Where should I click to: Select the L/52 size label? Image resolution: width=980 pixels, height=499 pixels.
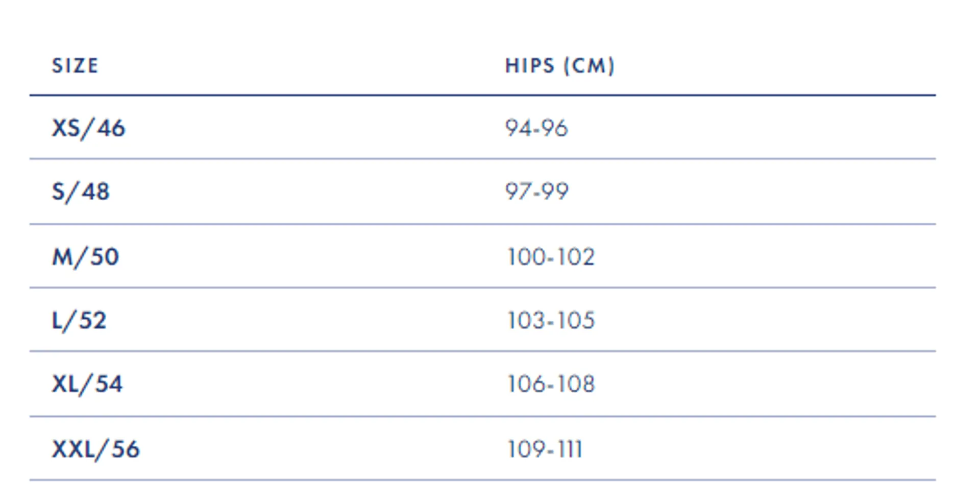pyautogui.click(x=79, y=321)
